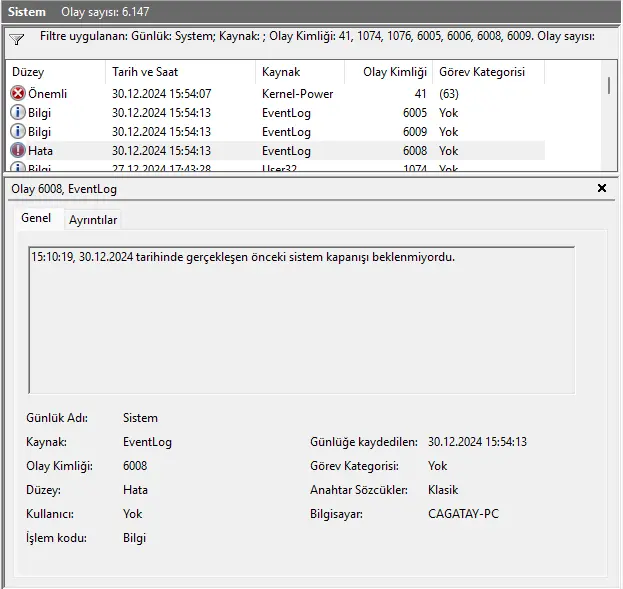
Task: Sort by Tarih ve Saat column
Action: [181, 72]
